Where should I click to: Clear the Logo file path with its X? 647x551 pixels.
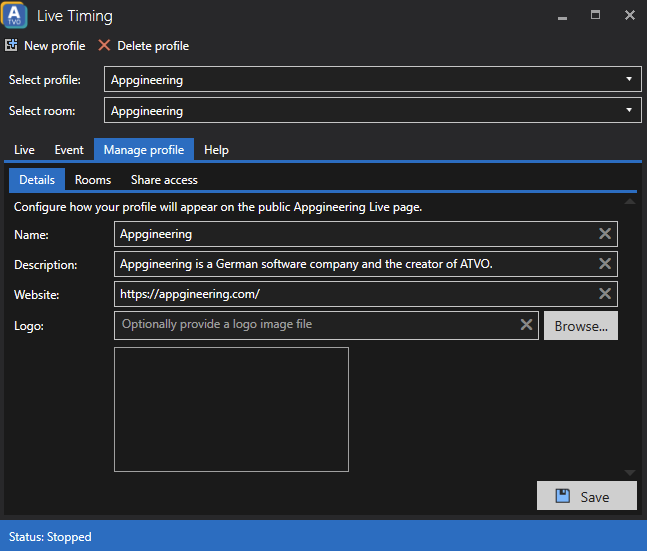(x=526, y=325)
